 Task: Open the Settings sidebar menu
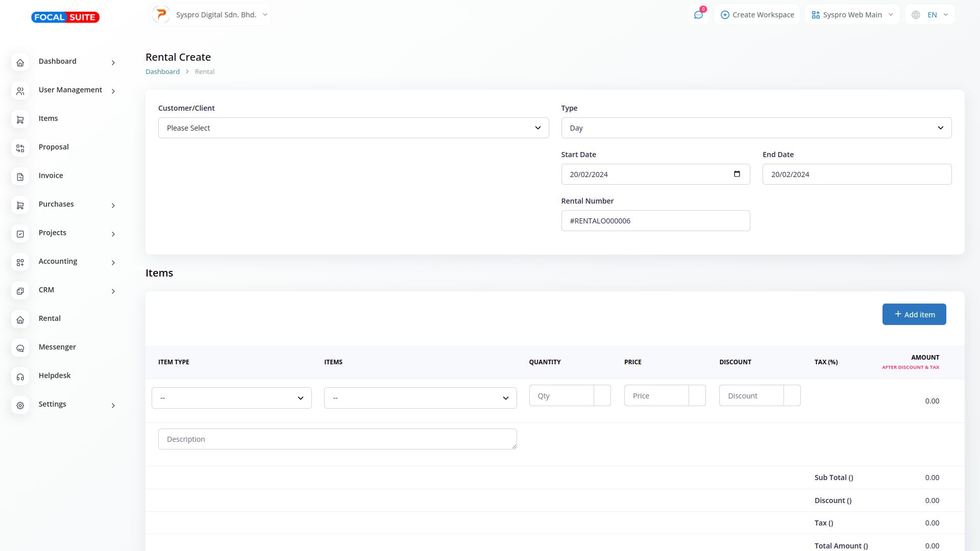(53, 404)
